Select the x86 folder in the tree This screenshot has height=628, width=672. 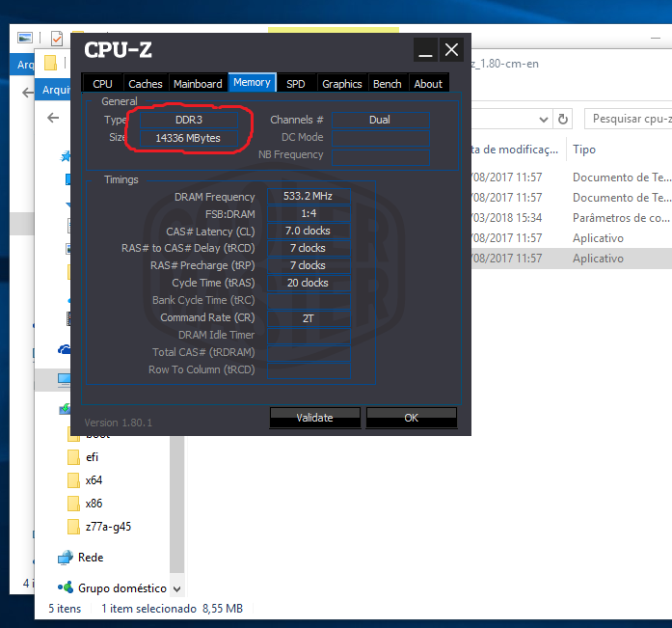[94, 504]
